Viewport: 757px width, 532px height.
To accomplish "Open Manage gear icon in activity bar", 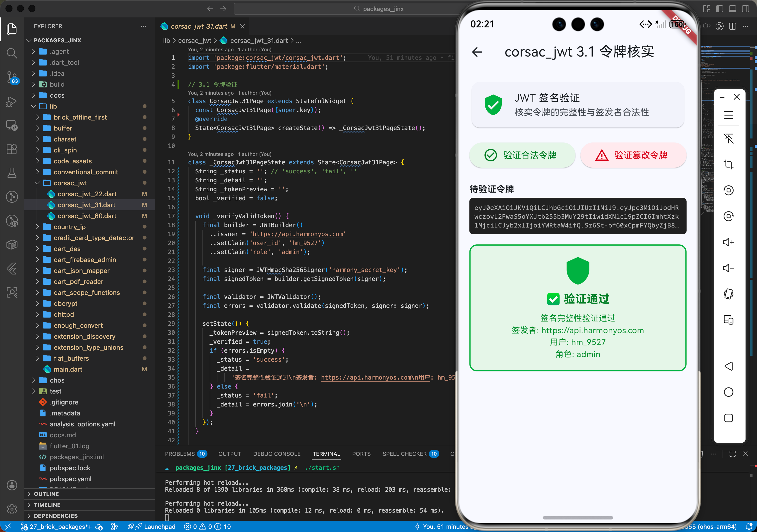I will (12, 509).
